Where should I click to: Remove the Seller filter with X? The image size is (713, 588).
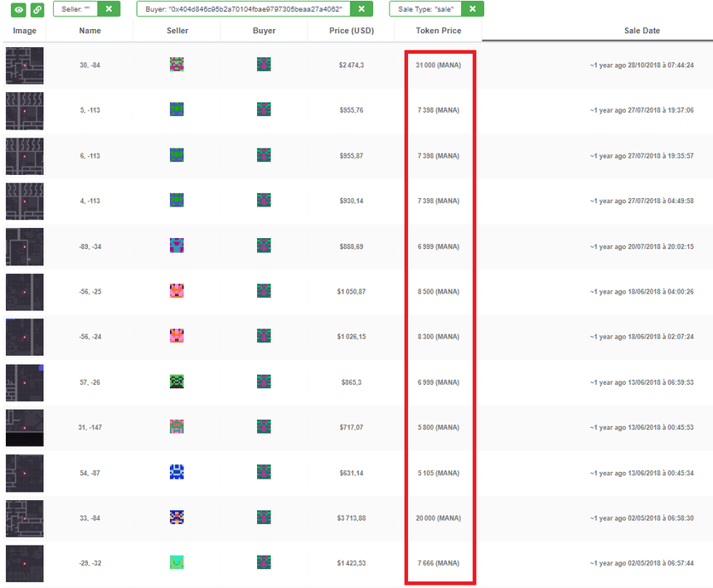[109, 9]
